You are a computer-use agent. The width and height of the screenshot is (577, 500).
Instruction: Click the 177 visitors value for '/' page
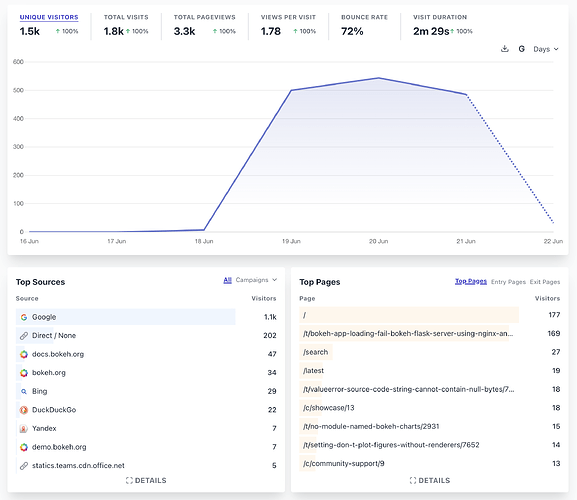coord(554,315)
